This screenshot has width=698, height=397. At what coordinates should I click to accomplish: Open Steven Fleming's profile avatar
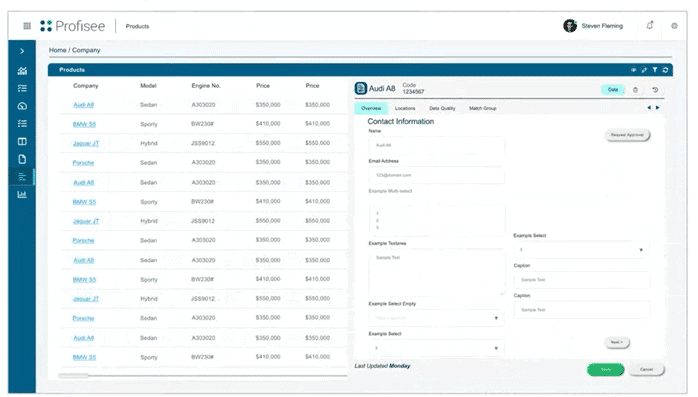click(570, 26)
